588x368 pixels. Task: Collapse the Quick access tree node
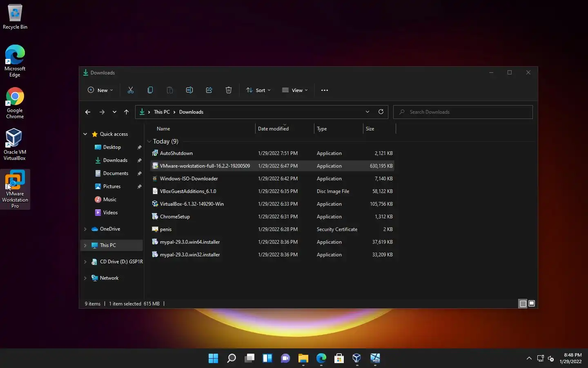pyautogui.click(x=85, y=134)
